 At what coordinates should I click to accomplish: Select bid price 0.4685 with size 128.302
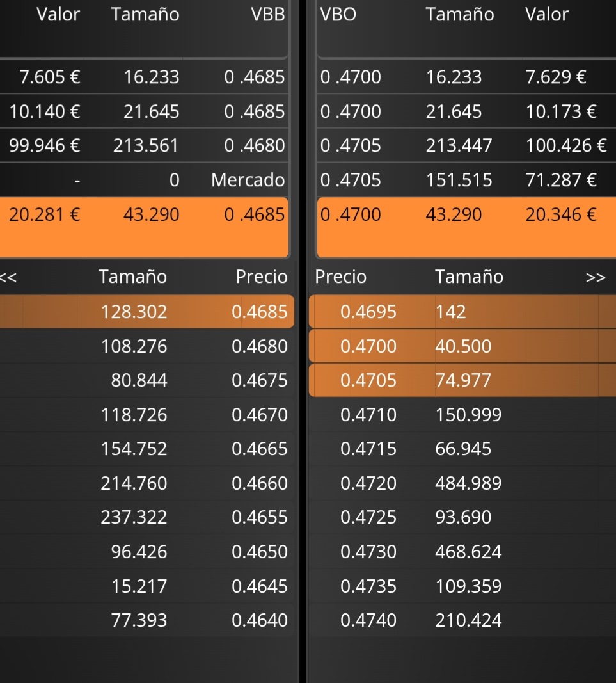pyautogui.click(x=146, y=312)
